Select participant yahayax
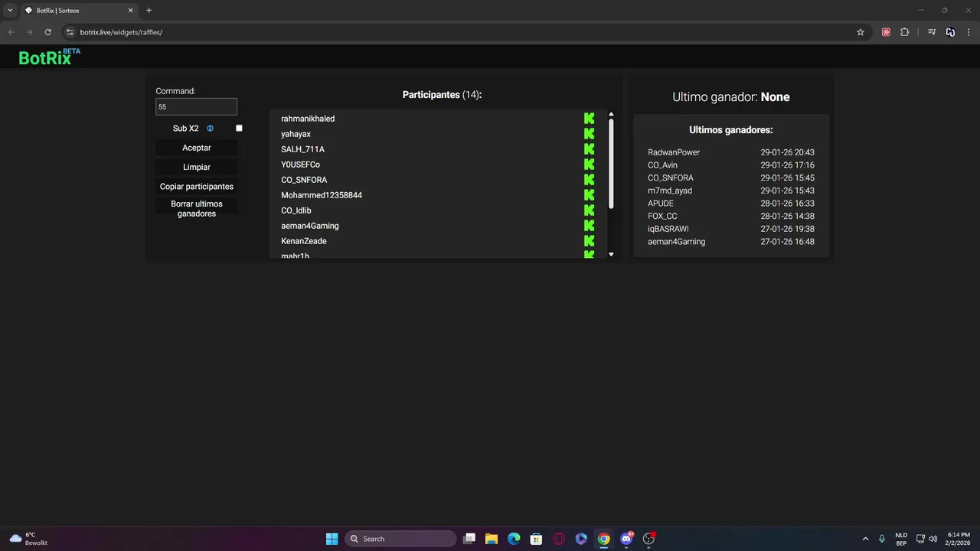 tap(296, 134)
